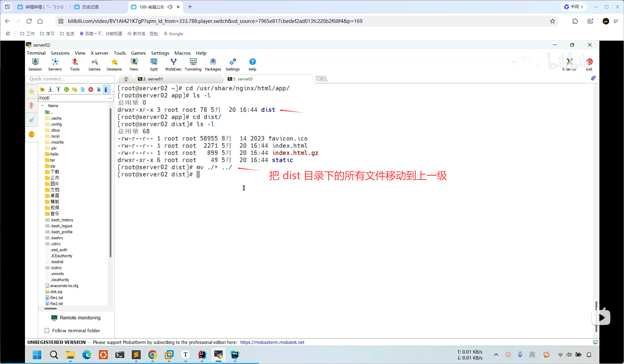Open the Help menu in menu bar
The image size is (624, 364).
(x=201, y=53)
